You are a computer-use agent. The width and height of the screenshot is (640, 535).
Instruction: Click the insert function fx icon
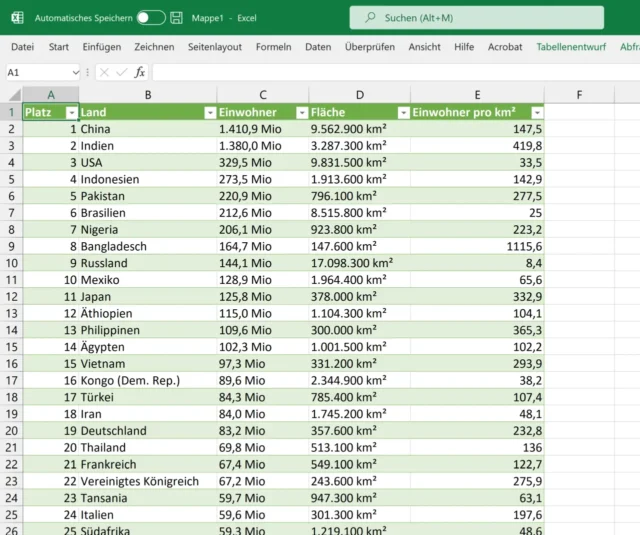tap(140, 72)
